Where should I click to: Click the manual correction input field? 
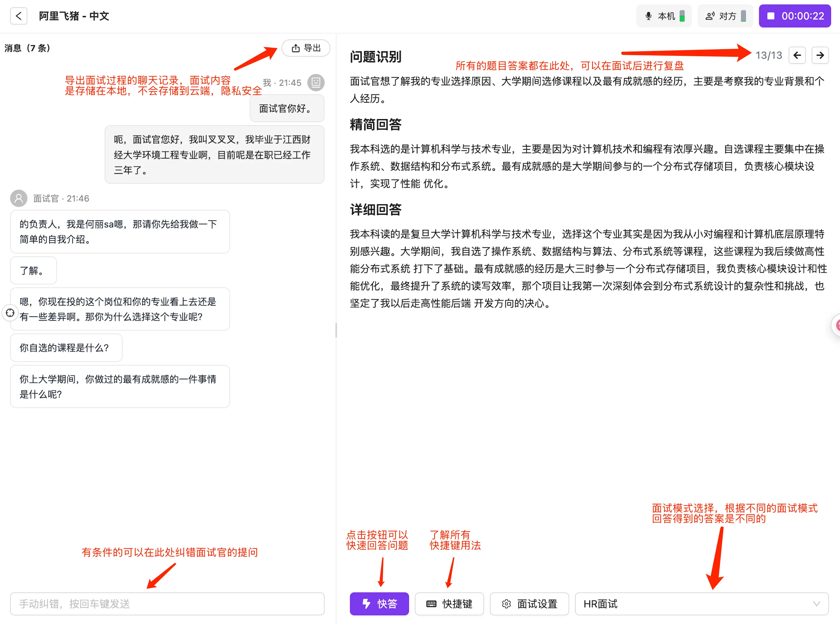click(x=167, y=604)
